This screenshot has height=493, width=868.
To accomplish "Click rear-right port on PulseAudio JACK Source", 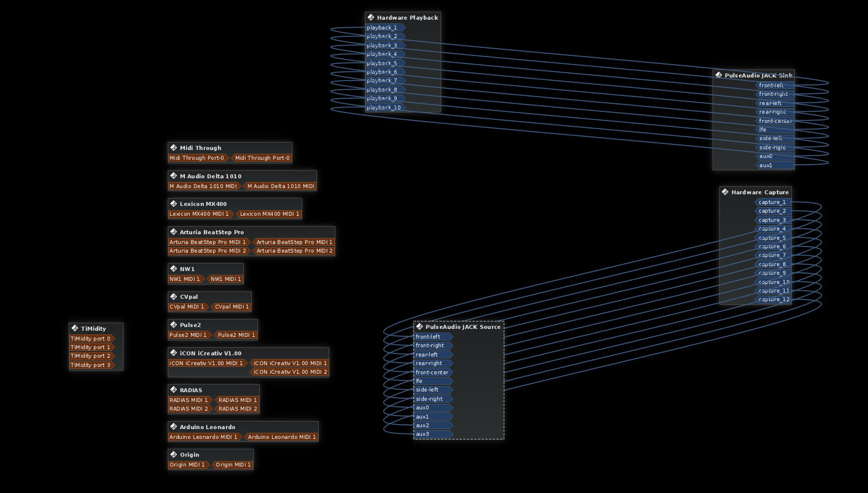I will coord(434,363).
